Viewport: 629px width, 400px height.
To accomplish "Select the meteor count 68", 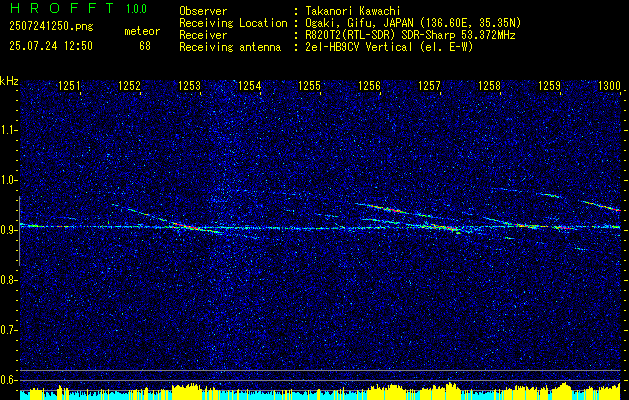I will (x=145, y=46).
